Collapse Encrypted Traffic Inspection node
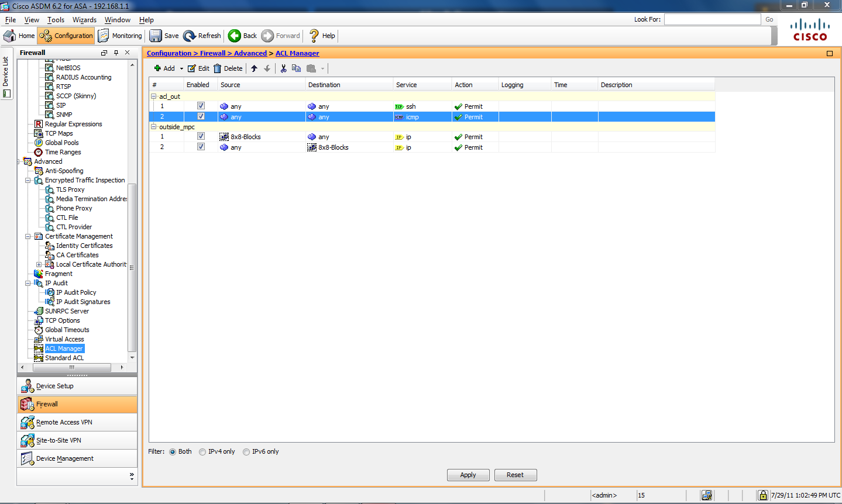 click(x=28, y=181)
